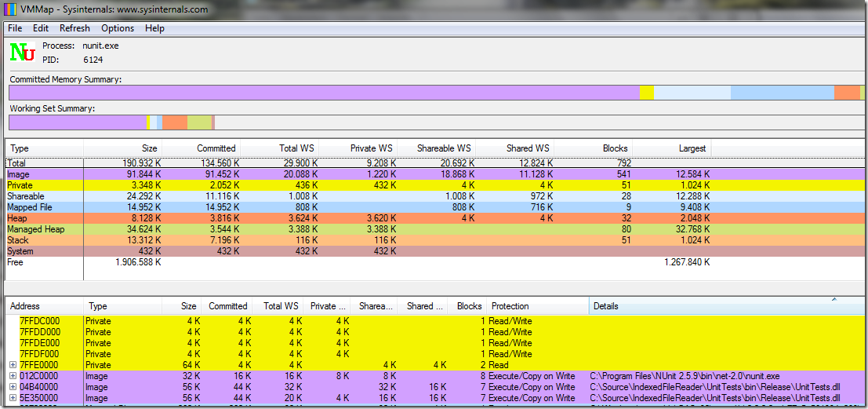This screenshot has height=409, width=868.
Task: Open the Edit menu
Action: click(41, 27)
